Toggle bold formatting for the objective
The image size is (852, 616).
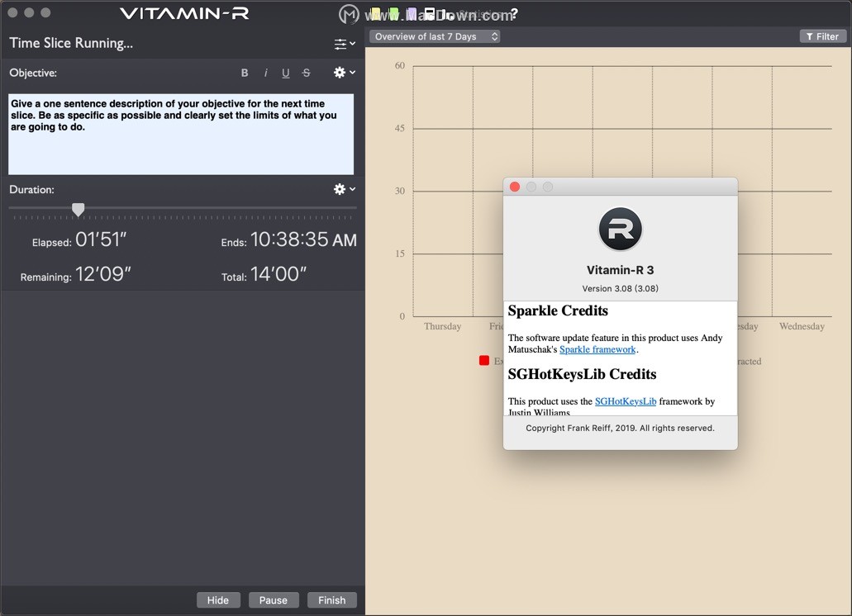point(245,73)
